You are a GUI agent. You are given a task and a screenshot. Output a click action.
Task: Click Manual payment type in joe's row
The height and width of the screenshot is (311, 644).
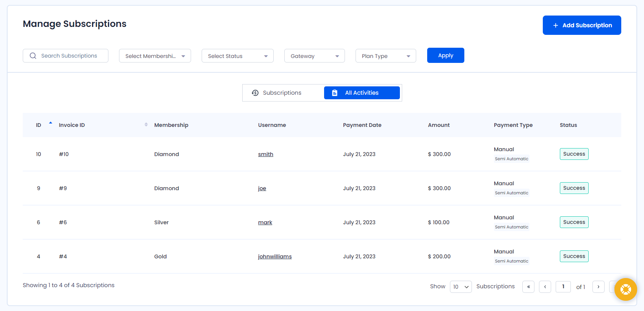(x=504, y=183)
